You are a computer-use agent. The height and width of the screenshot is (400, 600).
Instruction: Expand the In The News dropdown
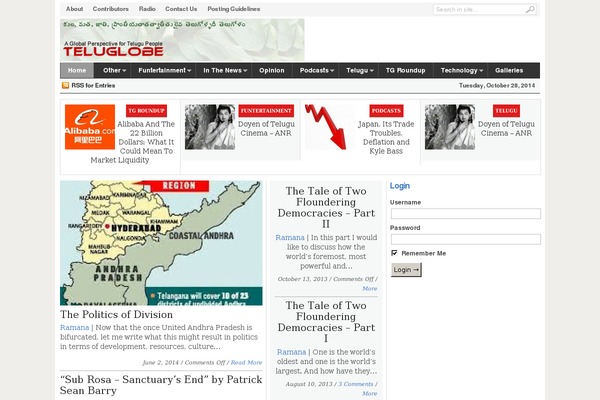225,70
